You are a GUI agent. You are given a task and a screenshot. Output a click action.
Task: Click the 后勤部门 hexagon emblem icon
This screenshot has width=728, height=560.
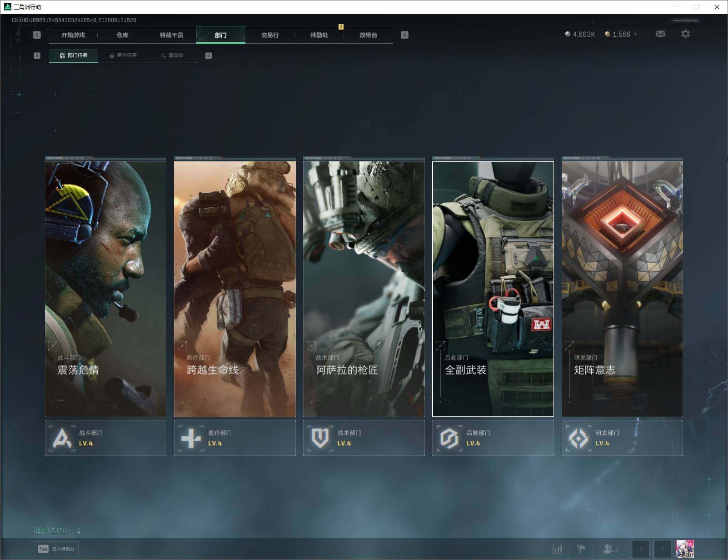tap(449, 438)
